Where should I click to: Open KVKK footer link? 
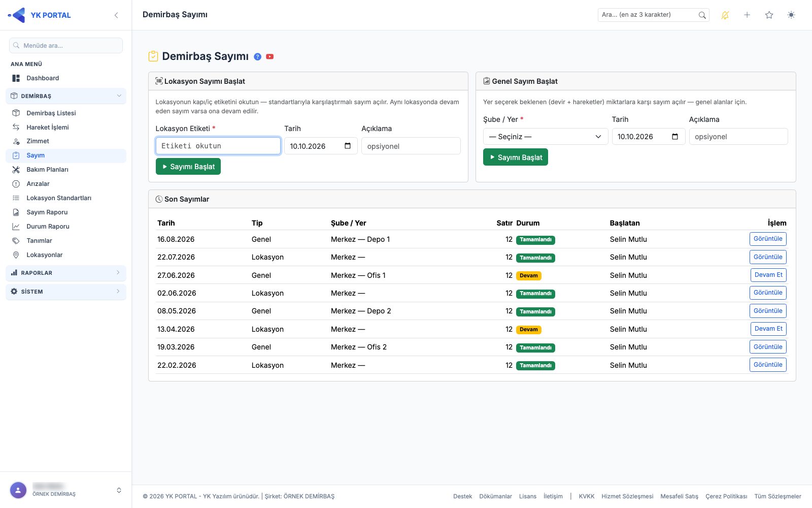click(587, 496)
